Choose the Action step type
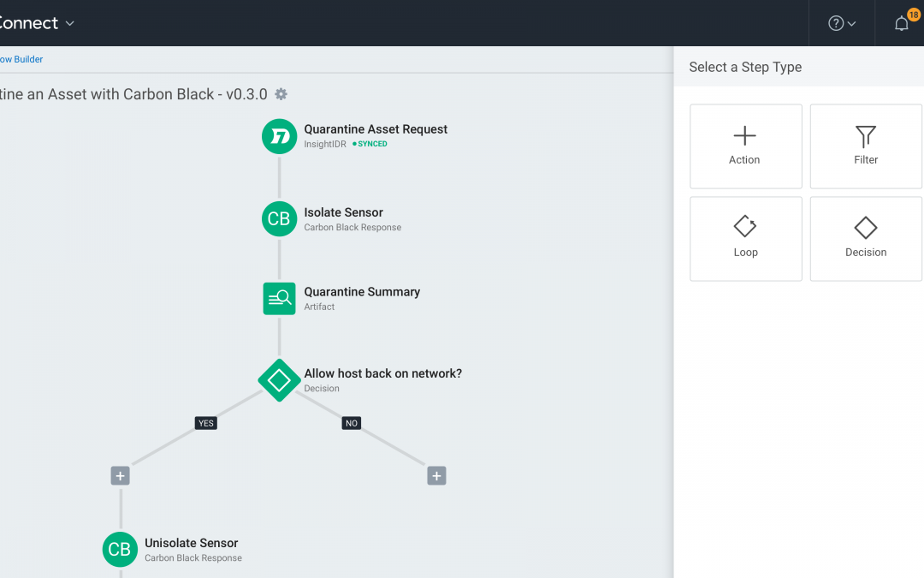This screenshot has width=924, height=578. coord(745,146)
